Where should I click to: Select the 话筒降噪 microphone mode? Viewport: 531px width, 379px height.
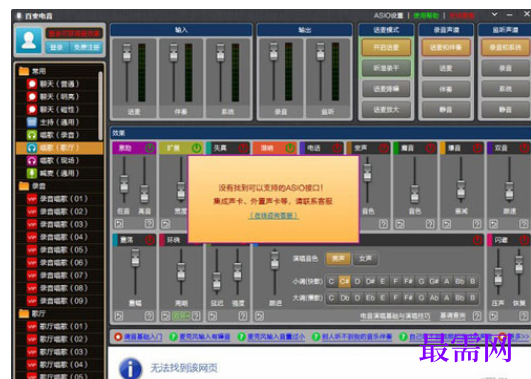pyautogui.click(x=386, y=89)
